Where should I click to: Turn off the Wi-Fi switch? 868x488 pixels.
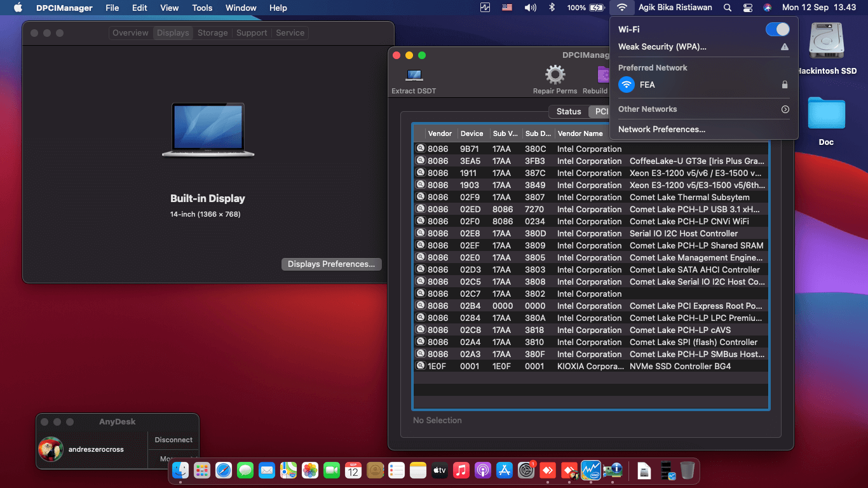point(777,29)
